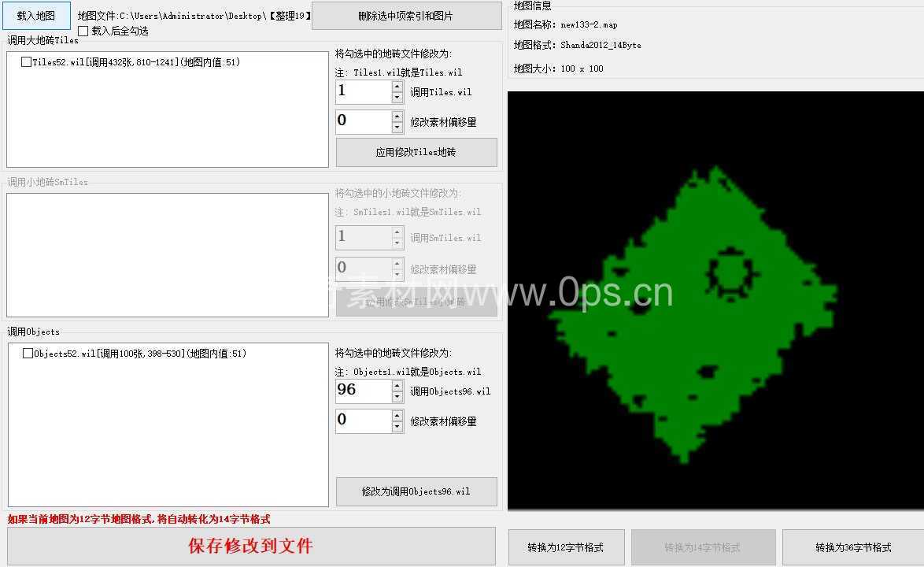
Task: Click the Objects number field showing 96
Action: point(364,391)
